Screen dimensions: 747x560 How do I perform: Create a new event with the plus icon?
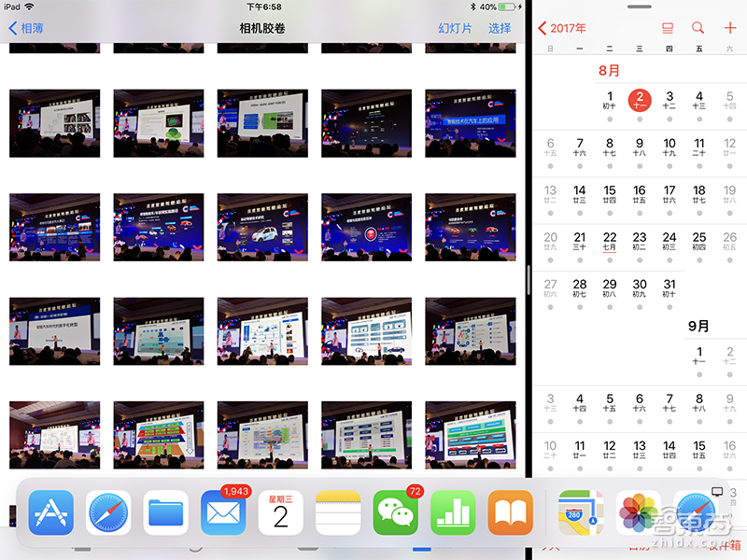click(x=728, y=28)
